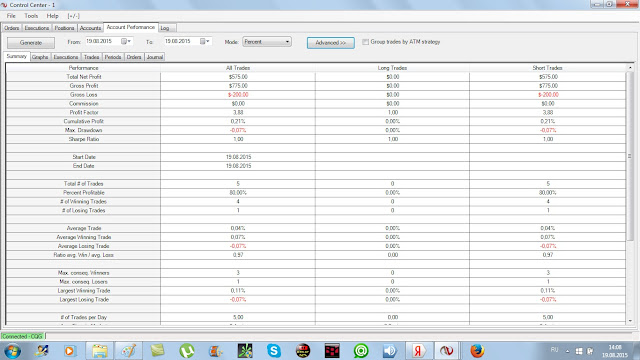Switch to NinjaTrader taskbar icon
Image resolution: width=640 pixels, height=360 pixels.
(447, 351)
